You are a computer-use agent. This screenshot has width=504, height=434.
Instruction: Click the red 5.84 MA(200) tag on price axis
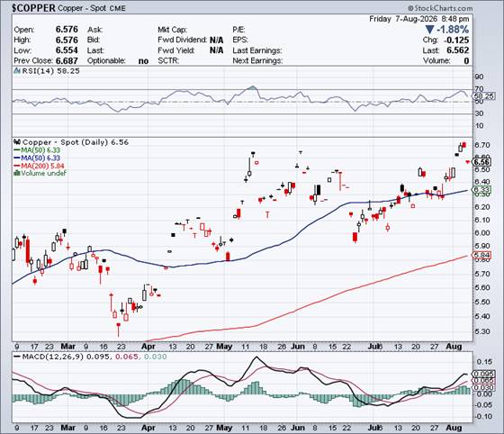pos(481,256)
